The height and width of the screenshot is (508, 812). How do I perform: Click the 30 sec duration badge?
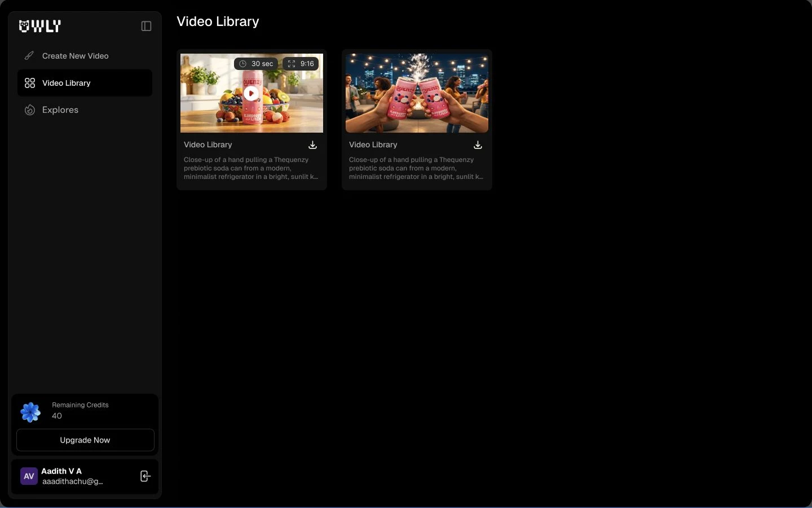256,64
